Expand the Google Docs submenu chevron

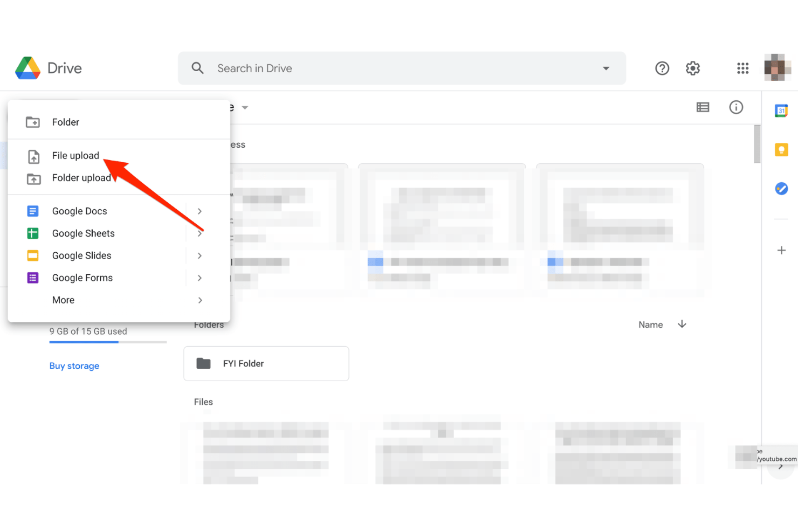[x=200, y=211]
